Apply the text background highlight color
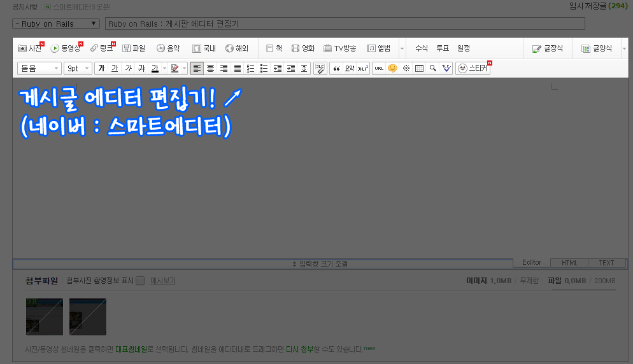This screenshot has height=364, width=633. point(174,68)
